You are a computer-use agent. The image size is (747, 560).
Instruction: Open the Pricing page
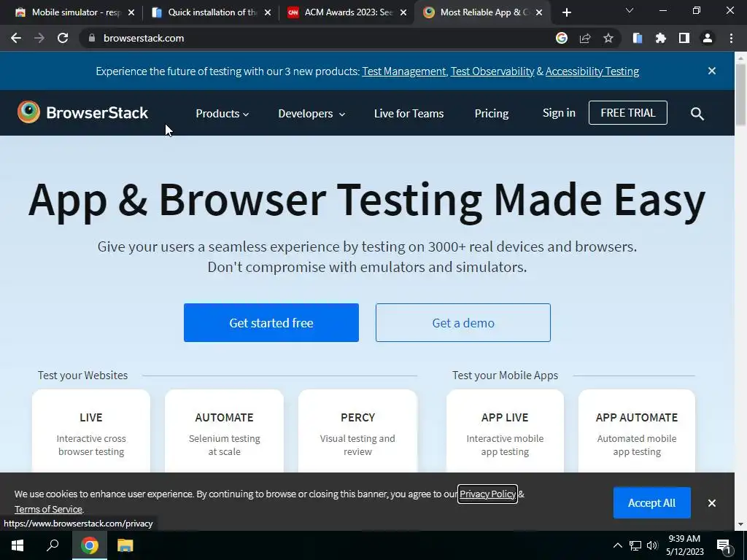click(492, 113)
